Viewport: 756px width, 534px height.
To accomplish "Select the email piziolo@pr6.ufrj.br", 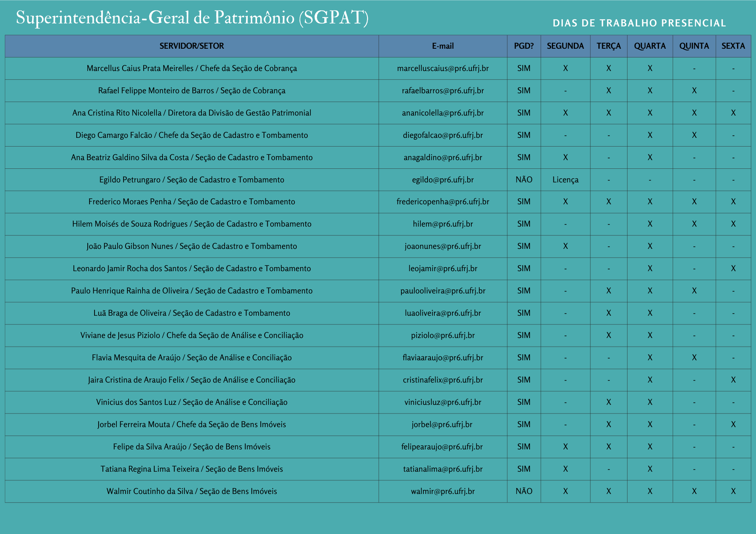I will tap(443, 336).
